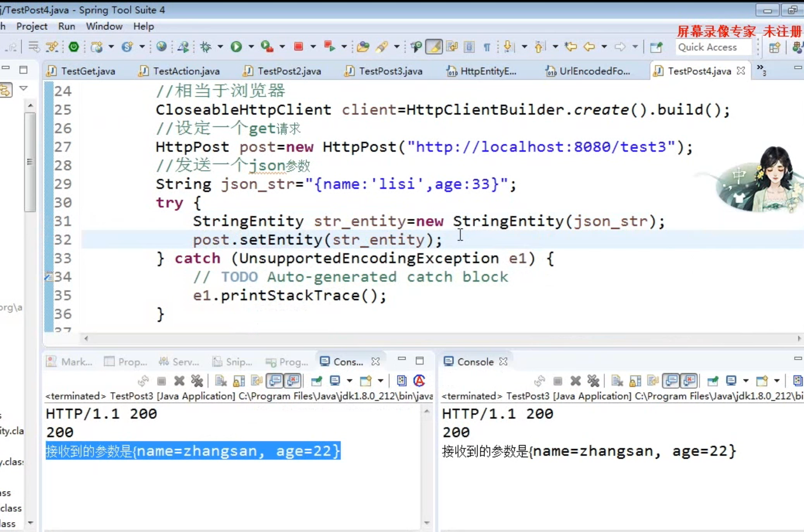
Task: Close the right Console view
Action: [x=503, y=361]
